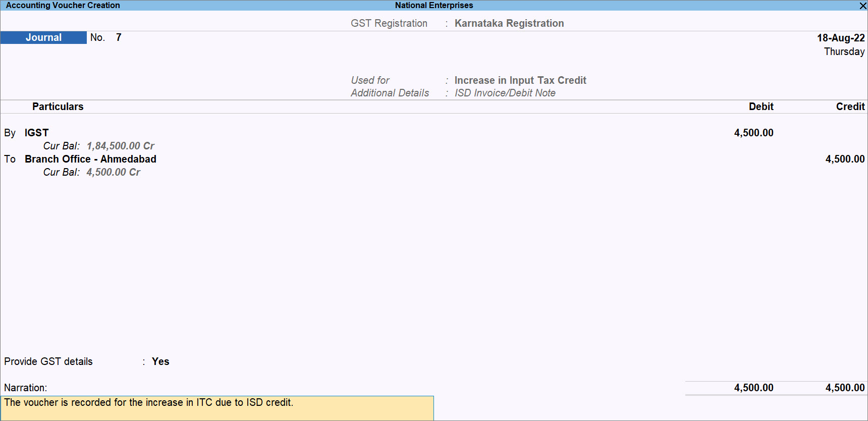This screenshot has width=868, height=421.
Task: Click the 'No.' voucher number label
Action: click(97, 37)
